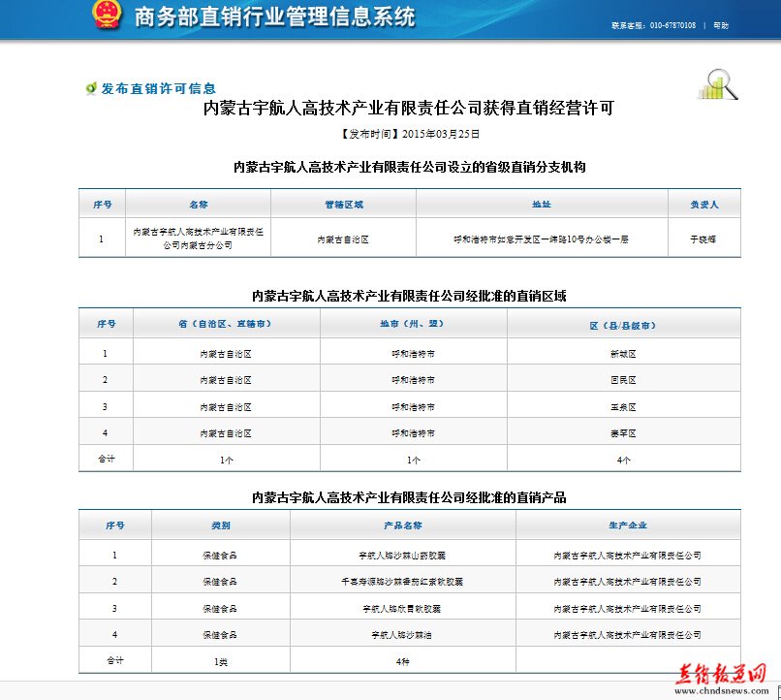Image resolution: width=781 pixels, height=700 pixels.
Task: Click the 名称 column header in branch table
Action: pyautogui.click(x=199, y=205)
